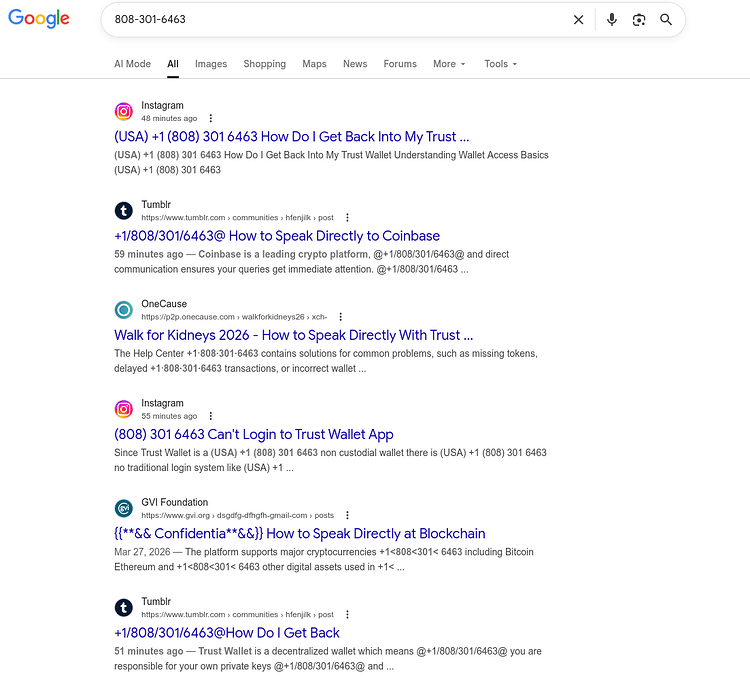The height and width of the screenshot is (677, 750).
Task: Open three-dot menu of the Tumblr Coinbase result
Action: point(347,218)
